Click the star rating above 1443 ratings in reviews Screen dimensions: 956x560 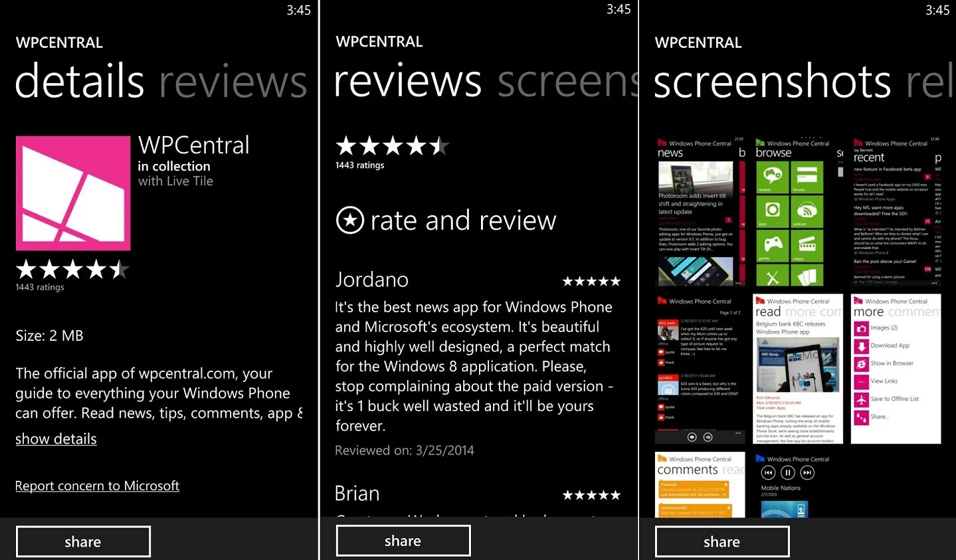coord(393,145)
